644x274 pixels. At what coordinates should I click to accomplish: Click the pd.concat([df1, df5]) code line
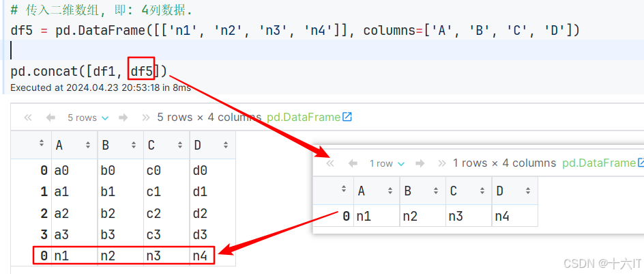coord(89,72)
